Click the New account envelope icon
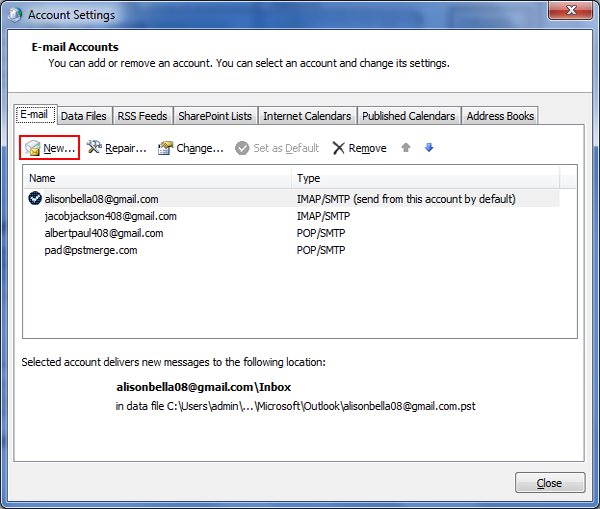Viewport: 600px width, 509px height. (x=33, y=148)
